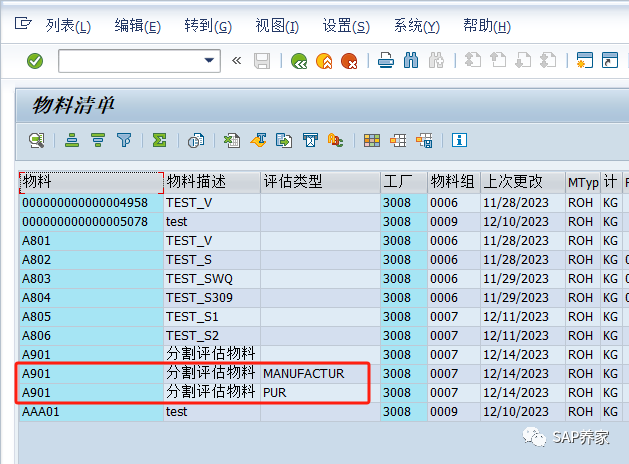Viewport: 629px width, 464px height.
Task: Click the TEST_SWQ description cell
Action: pyautogui.click(x=212, y=279)
